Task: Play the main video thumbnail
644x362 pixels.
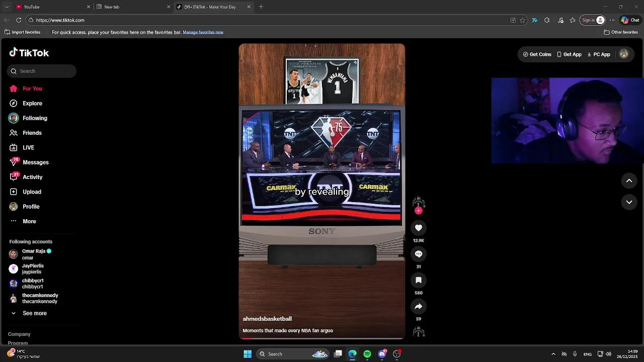Action: (x=322, y=191)
